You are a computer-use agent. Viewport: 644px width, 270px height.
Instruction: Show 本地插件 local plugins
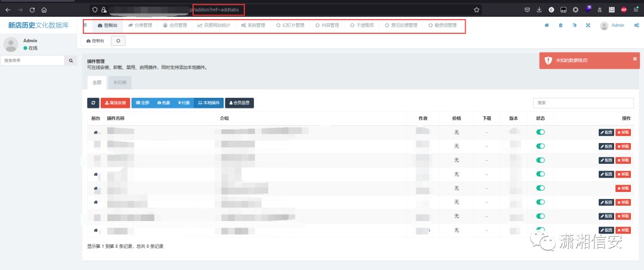[209, 103]
